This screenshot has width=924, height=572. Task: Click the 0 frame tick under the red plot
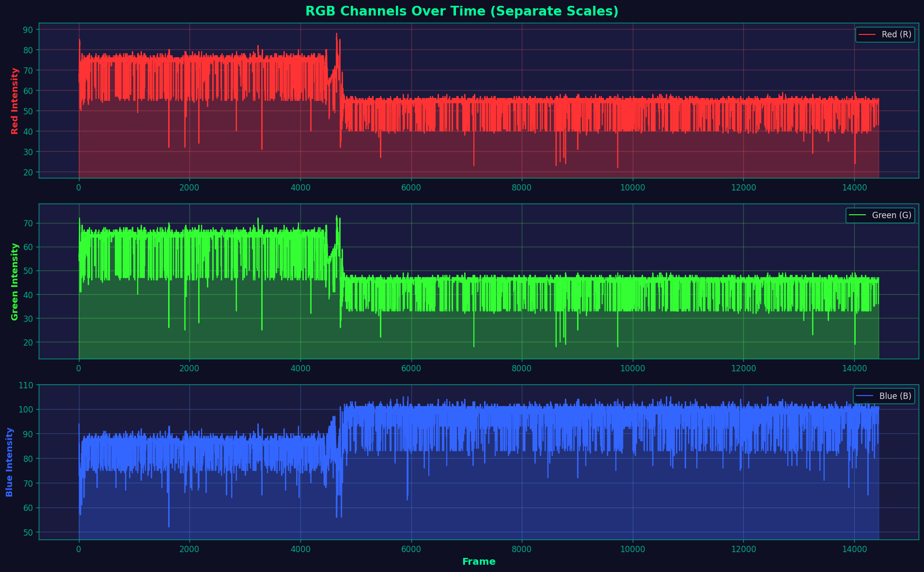click(x=79, y=188)
